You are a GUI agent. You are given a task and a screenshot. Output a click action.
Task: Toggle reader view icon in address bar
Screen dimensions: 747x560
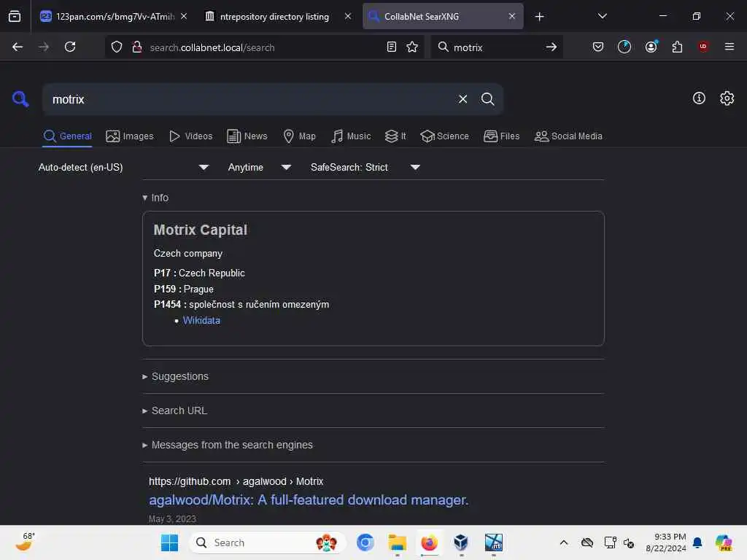pyautogui.click(x=391, y=47)
